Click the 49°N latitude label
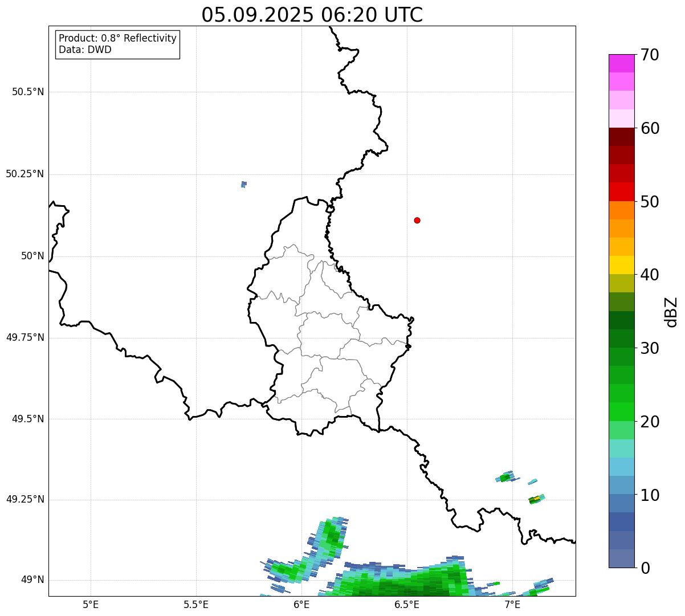 click(32, 580)
